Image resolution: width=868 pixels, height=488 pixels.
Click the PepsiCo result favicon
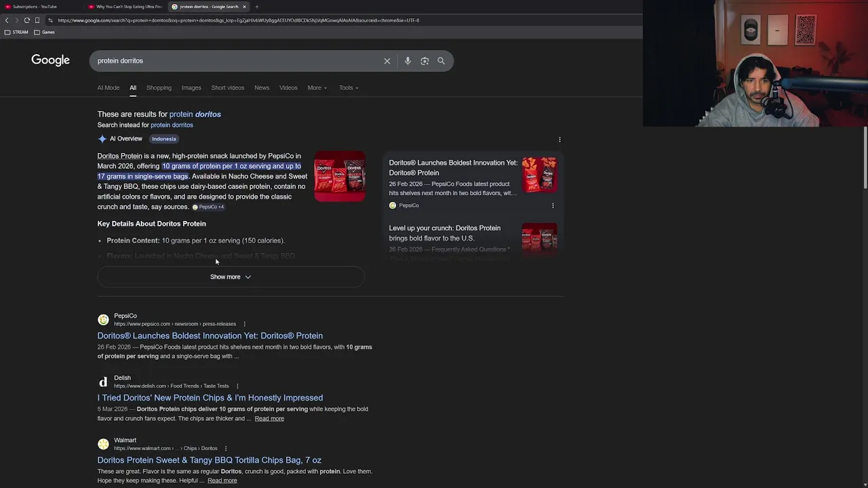[103, 320]
